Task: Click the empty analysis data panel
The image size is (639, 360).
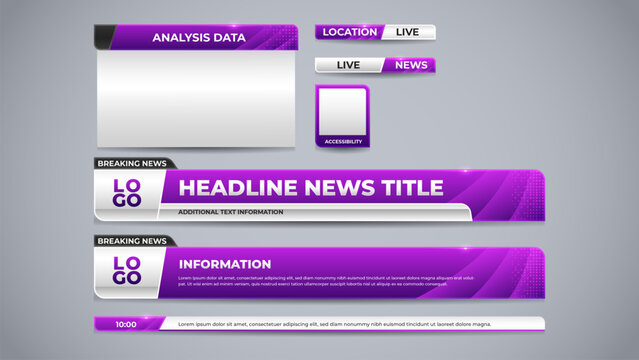Action: pos(196,98)
